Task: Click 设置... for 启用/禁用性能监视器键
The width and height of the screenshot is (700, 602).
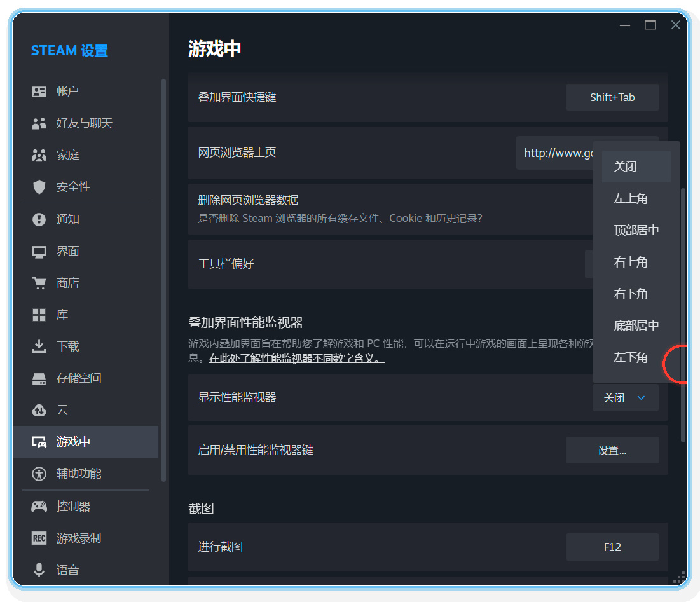Action: coord(612,450)
